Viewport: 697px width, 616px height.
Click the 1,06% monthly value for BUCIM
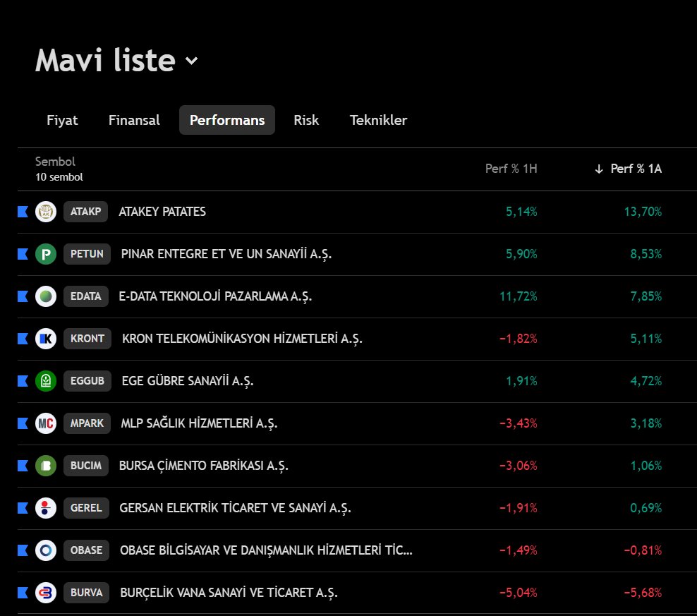coord(646,466)
